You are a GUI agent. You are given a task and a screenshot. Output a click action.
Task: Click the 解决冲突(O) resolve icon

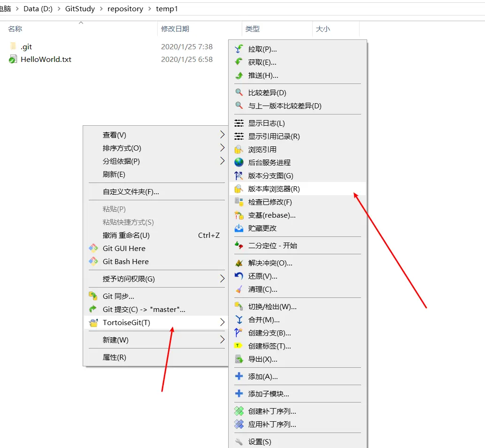click(x=239, y=263)
